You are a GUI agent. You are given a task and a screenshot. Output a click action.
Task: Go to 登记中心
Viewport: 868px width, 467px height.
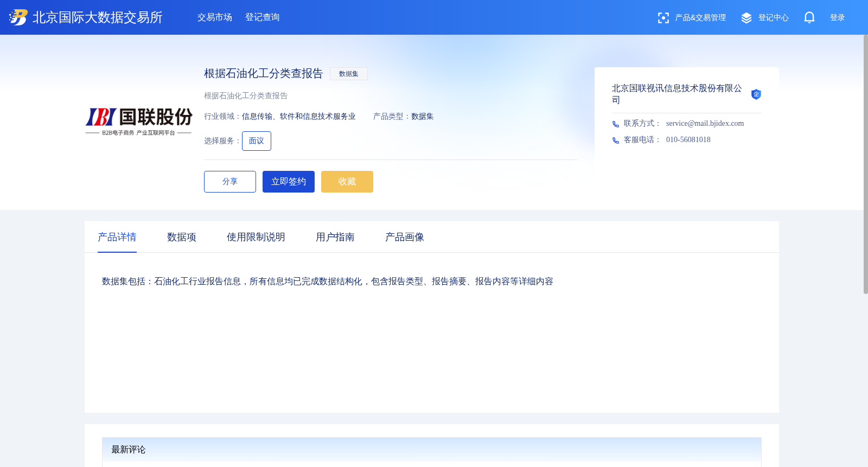pyautogui.click(x=774, y=18)
